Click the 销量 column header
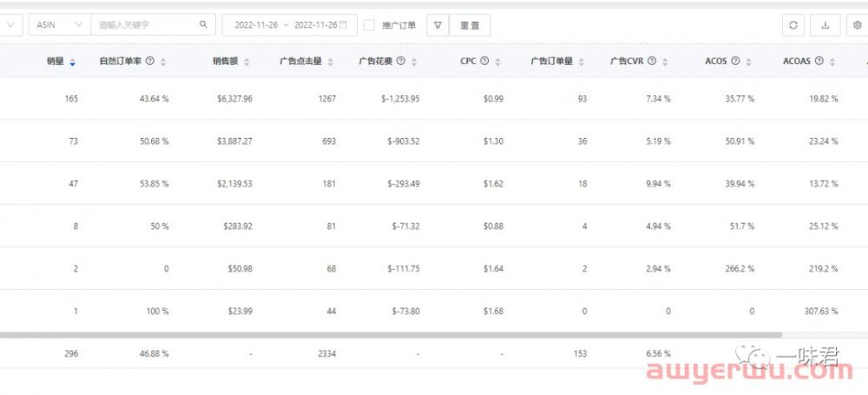This screenshot has width=868, height=395. pos(56,62)
